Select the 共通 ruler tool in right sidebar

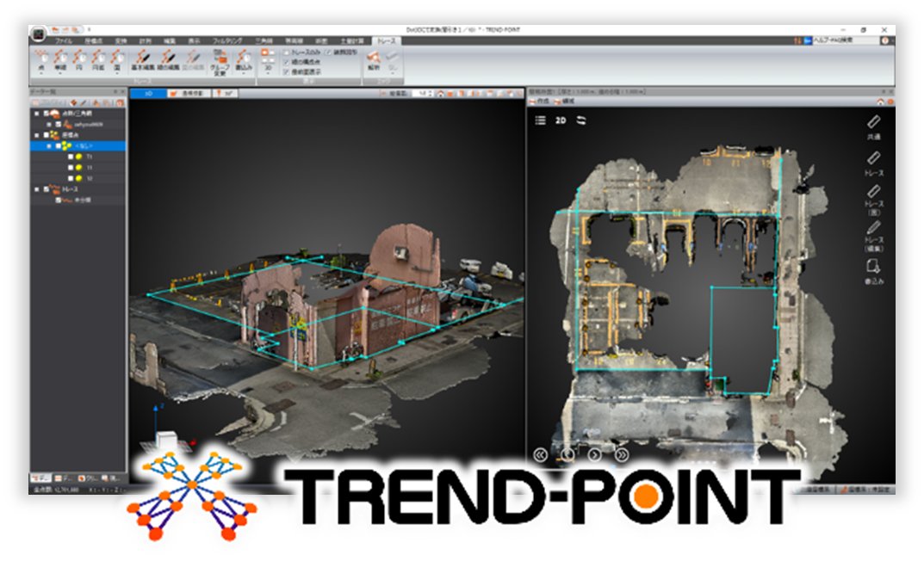pyautogui.click(x=873, y=126)
